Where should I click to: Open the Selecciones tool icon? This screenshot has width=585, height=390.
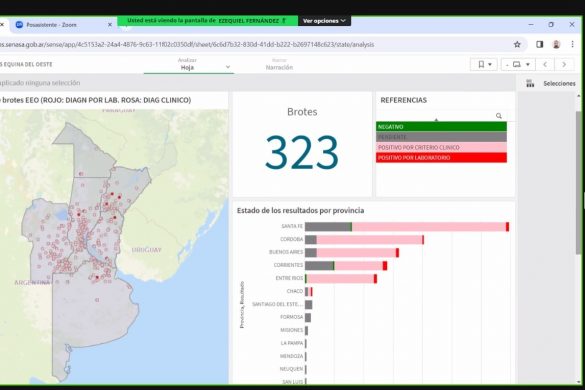tap(530, 83)
